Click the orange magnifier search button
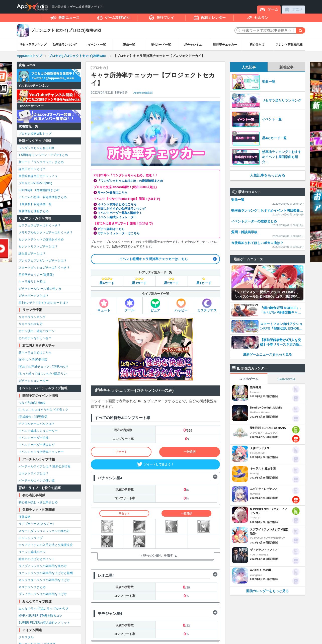This screenshot has width=322, height=644. (x=300, y=30)
